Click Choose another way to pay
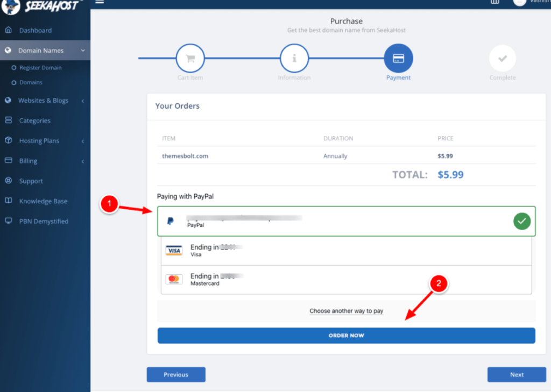Image resolution: width=551 pixels, height=392 pixels. (346, 311)
